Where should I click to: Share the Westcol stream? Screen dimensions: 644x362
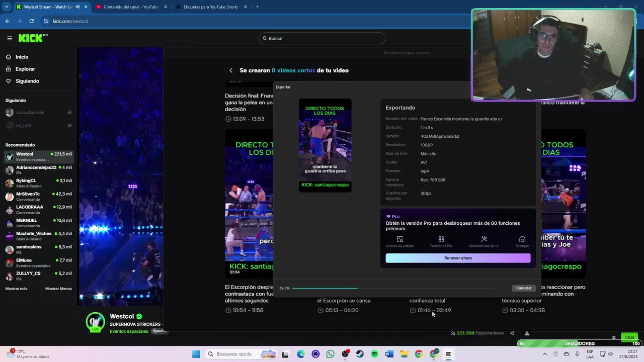click(x=512, y=333)
